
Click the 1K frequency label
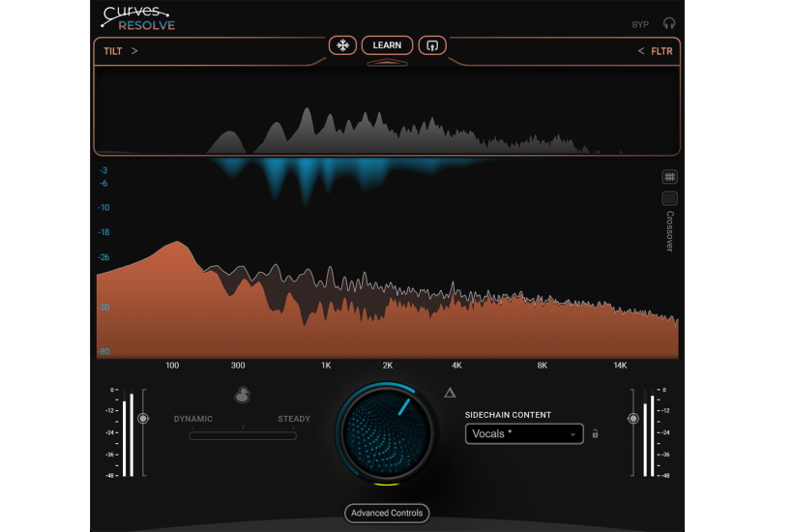point(326,365)
